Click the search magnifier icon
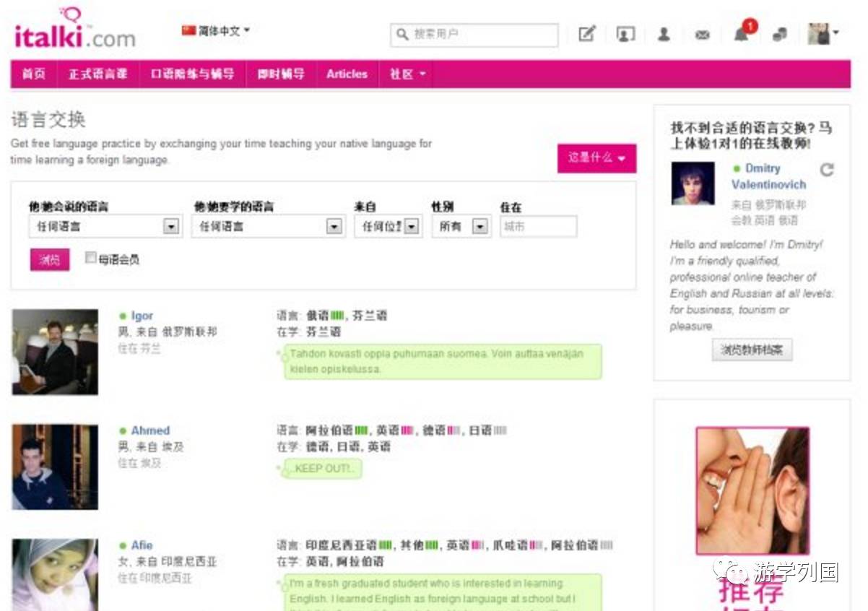Screen dimensions: 868x611 (x=402, y=34)
